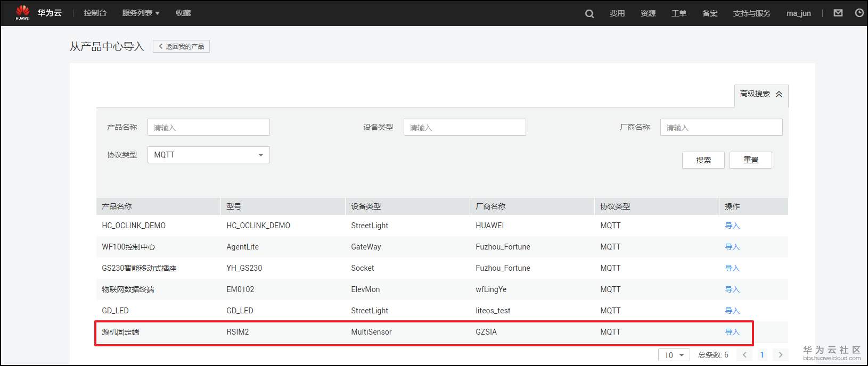The width and height of the screenshot is (868, 366).
Task: Import the WF100控制中心 product
Action: pyautogui.click(x=732, y=247)
